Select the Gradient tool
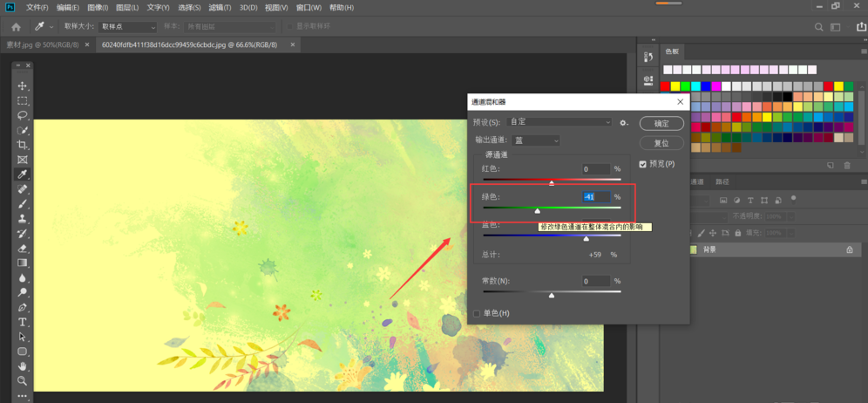This screenshot has height=403, width=868. click(x=23, y=263)
